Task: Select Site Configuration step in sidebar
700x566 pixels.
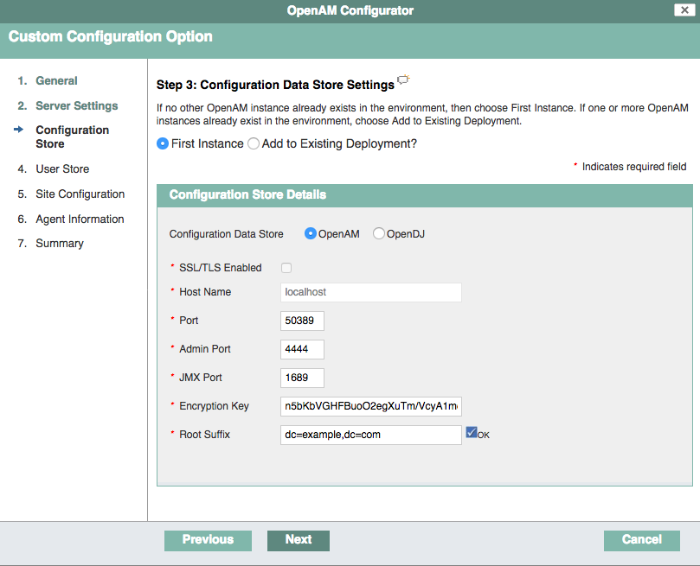Action: 80,194
